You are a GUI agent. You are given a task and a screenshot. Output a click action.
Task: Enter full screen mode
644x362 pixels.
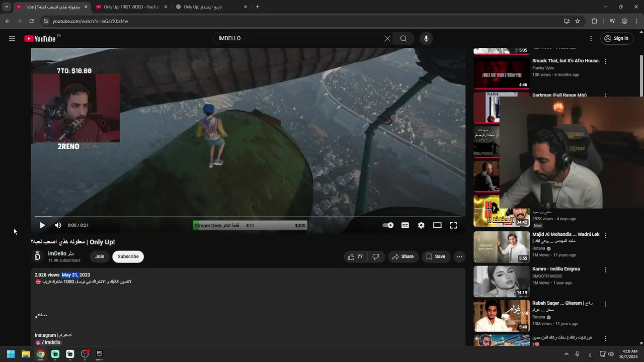[453, 225]
